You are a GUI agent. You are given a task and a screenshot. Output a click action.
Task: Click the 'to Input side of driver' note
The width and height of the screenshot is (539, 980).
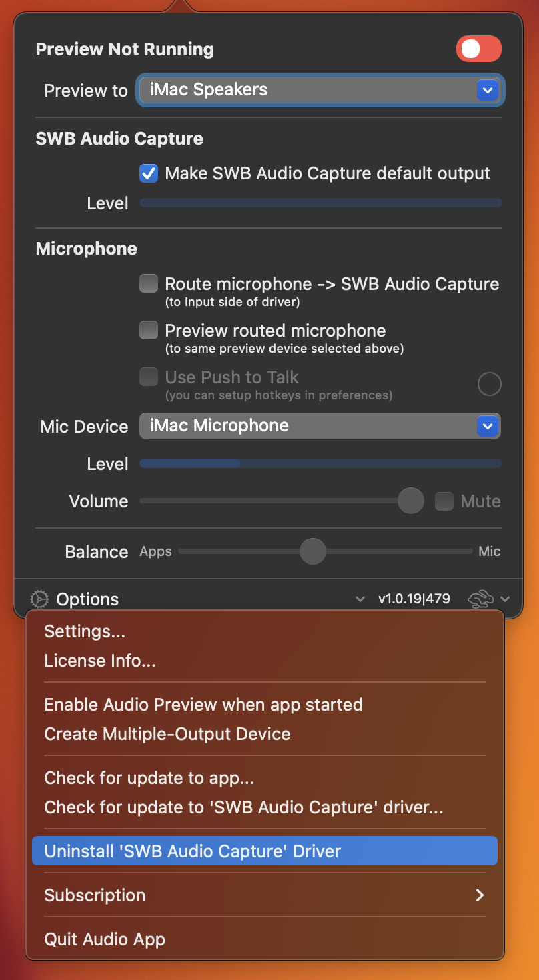[232, 302]
